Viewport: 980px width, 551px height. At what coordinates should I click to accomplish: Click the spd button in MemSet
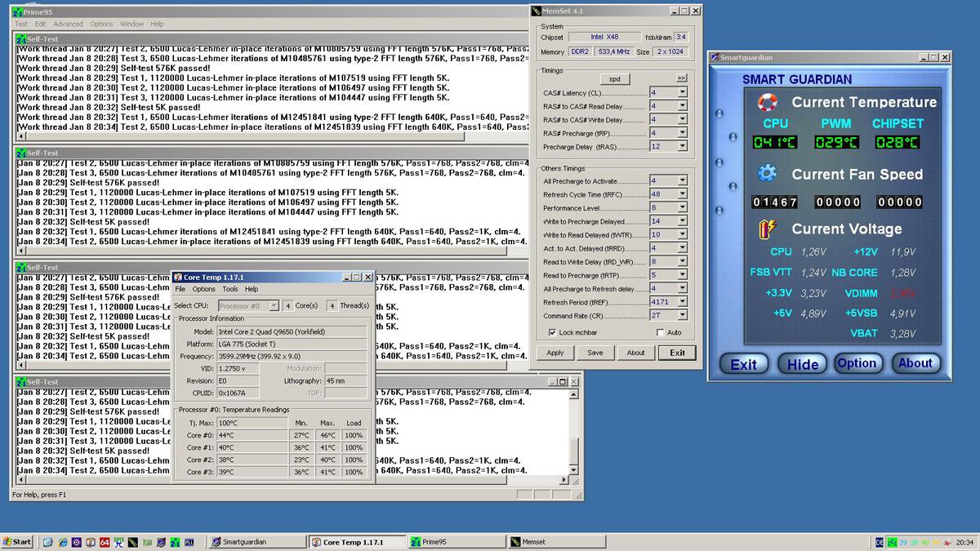point(614,78)
